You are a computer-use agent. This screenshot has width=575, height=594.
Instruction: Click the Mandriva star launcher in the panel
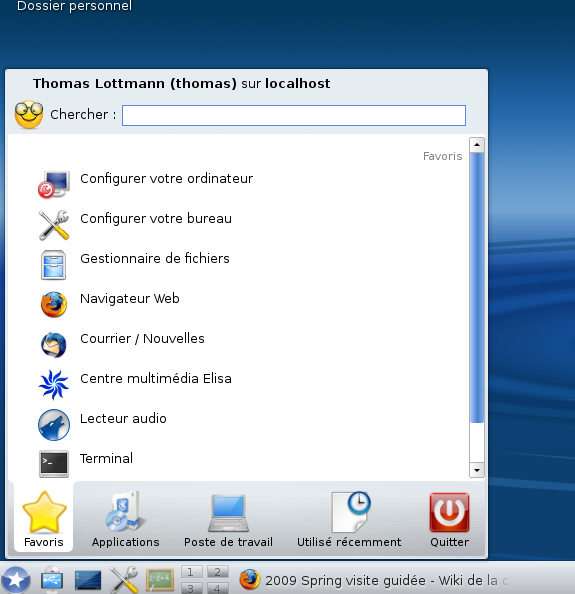pos(16,580)
